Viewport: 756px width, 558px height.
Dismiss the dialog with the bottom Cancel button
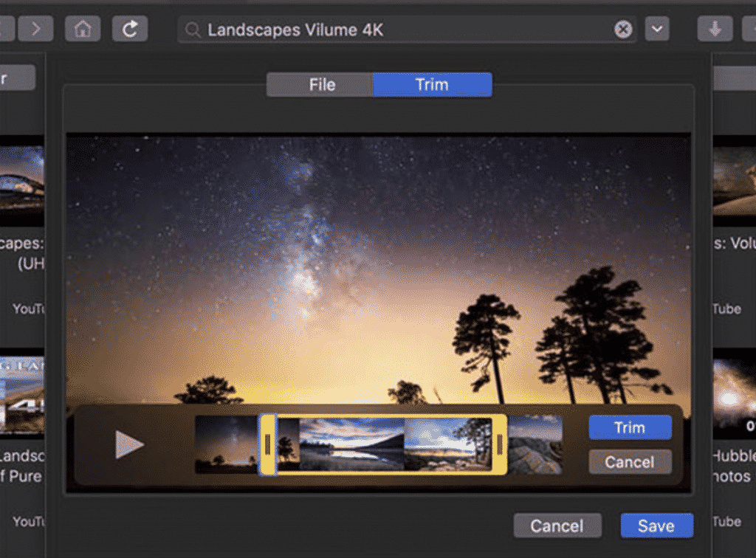(x=557, y=526)
